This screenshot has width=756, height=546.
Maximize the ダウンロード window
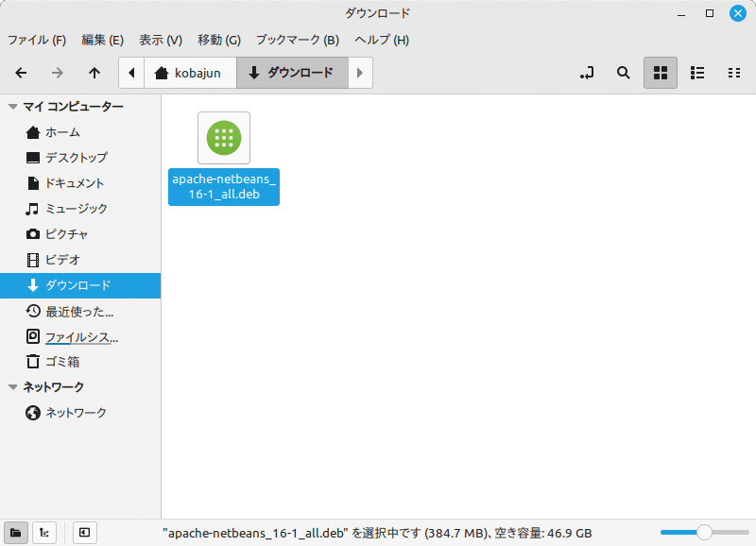710,13
